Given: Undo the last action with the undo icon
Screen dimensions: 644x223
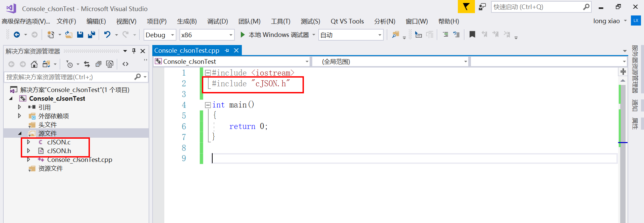Looking at the screenshot, I should point(107,35).
